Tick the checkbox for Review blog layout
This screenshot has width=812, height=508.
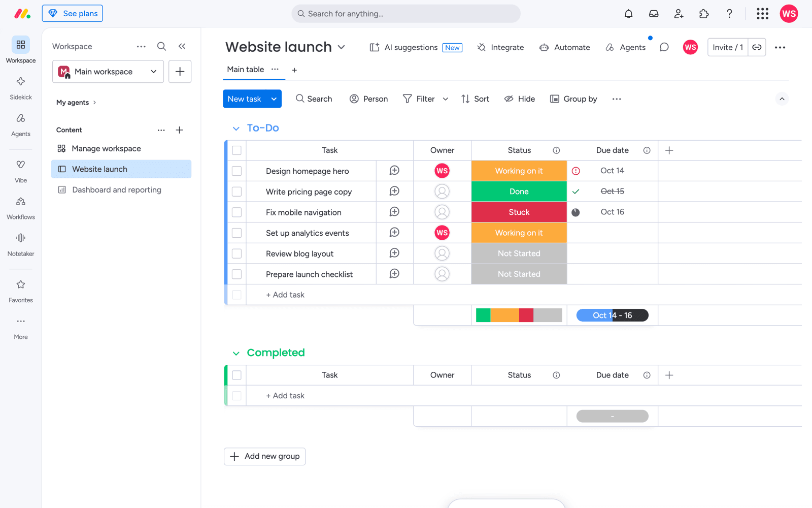click(236, 253)
